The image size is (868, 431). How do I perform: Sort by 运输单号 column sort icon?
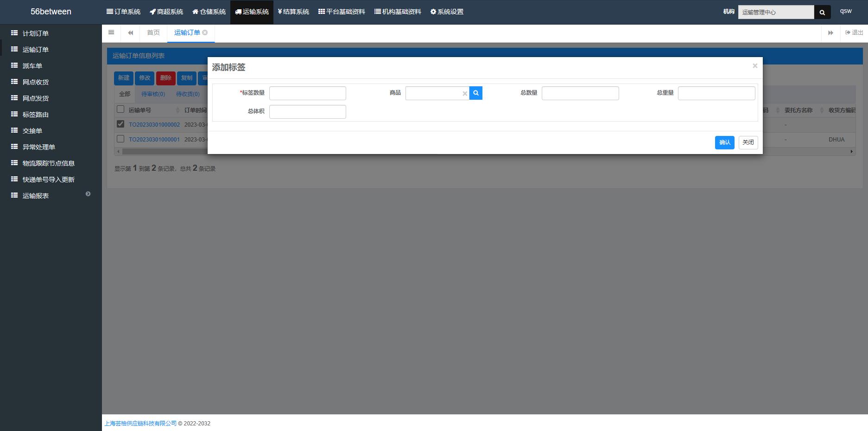point(177,110)
